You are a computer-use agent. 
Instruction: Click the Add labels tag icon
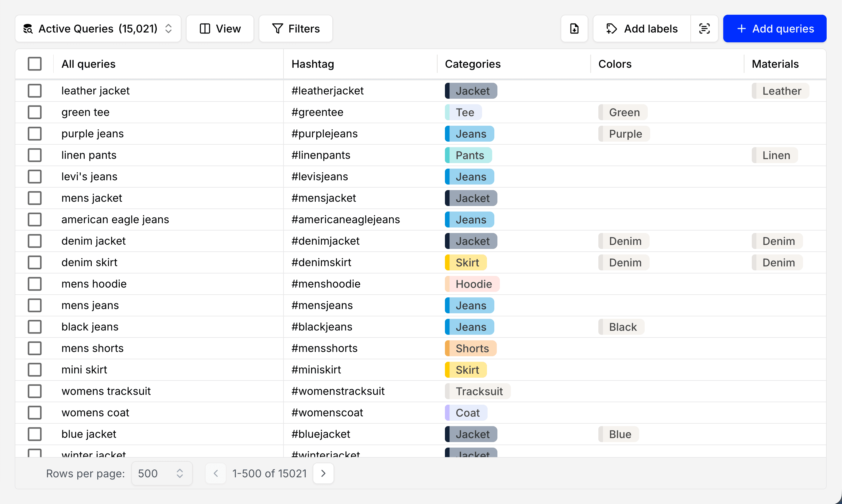point(611,29)
